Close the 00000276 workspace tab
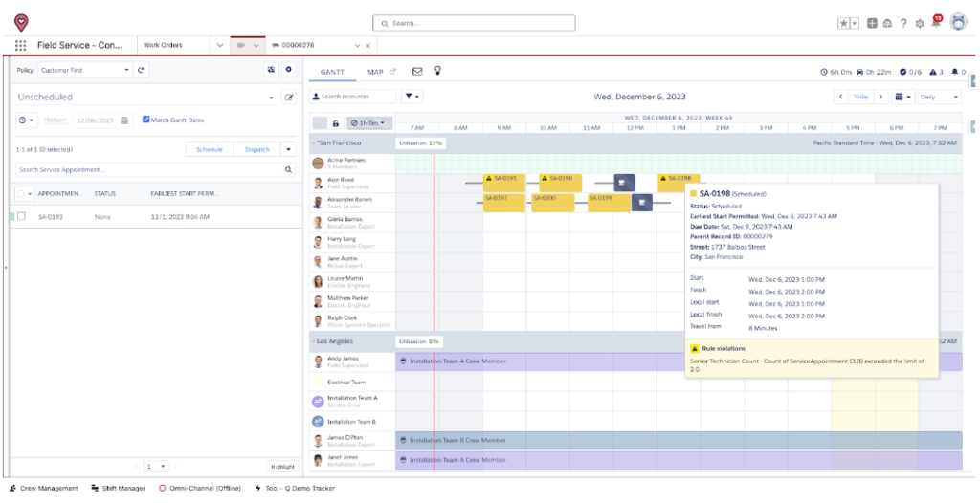The width and height of the screenshot is (980, 503). click(x=367, y=46)
